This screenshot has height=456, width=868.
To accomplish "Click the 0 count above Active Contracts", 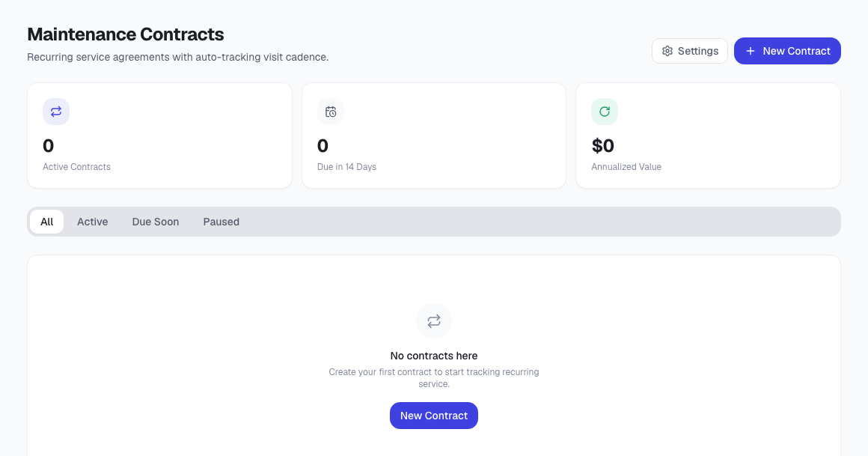I will tap(48, 146).
